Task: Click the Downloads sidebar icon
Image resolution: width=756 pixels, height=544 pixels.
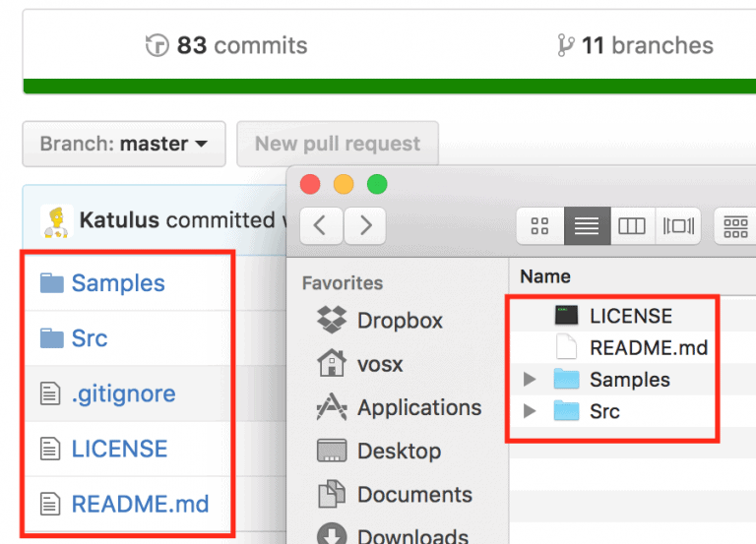Action: [332, 534]
